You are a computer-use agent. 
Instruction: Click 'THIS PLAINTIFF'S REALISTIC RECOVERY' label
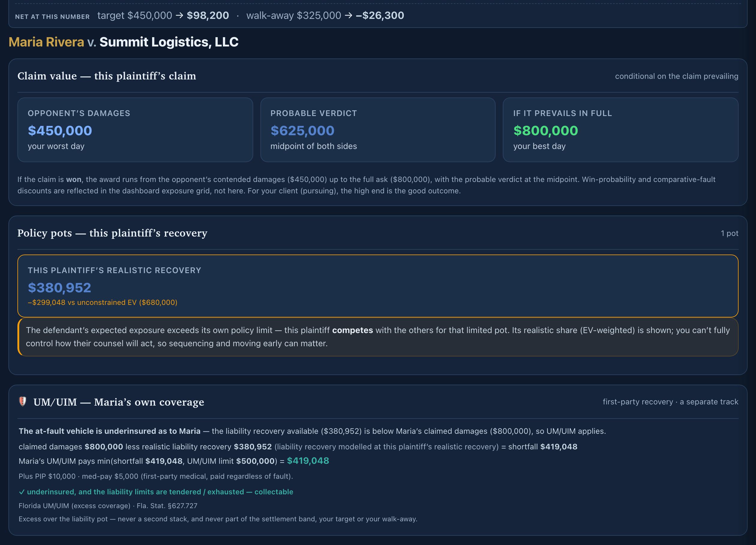114,270
